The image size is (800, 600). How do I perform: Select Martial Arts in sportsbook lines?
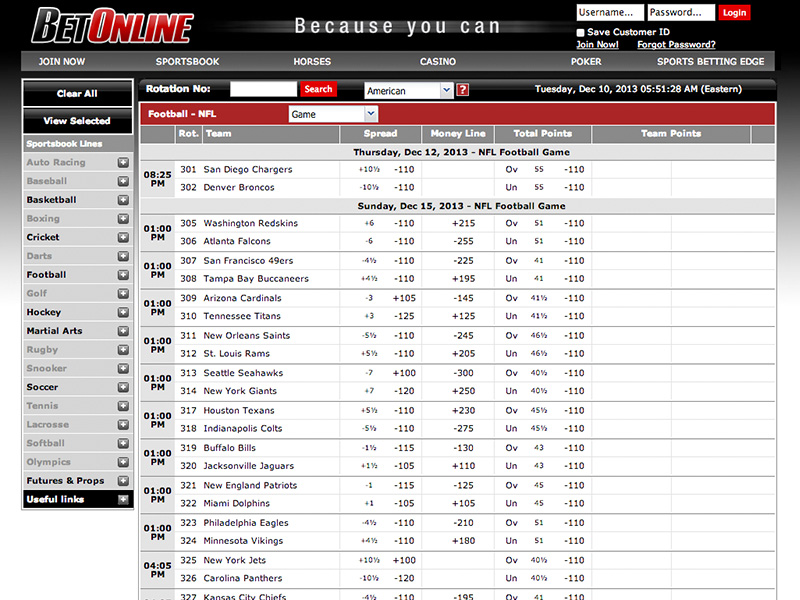pos(55,331)
